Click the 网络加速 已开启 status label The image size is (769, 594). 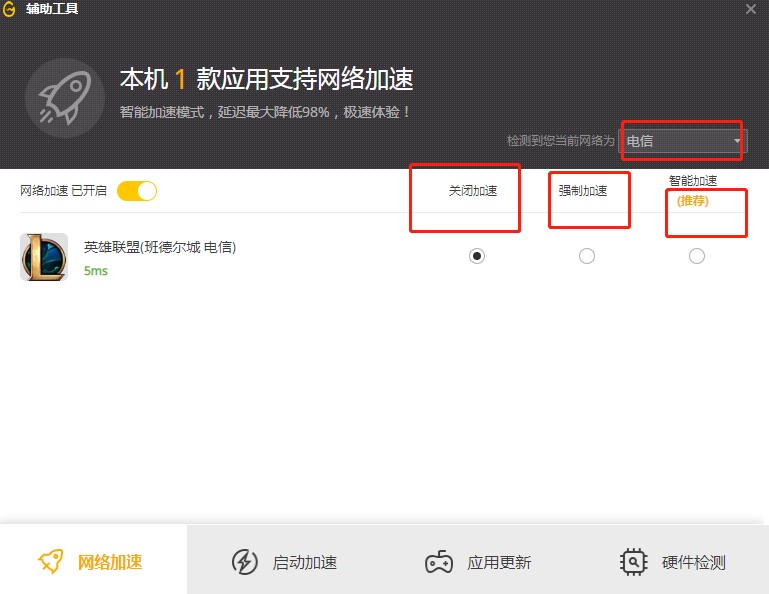click(x=63, y=191)
